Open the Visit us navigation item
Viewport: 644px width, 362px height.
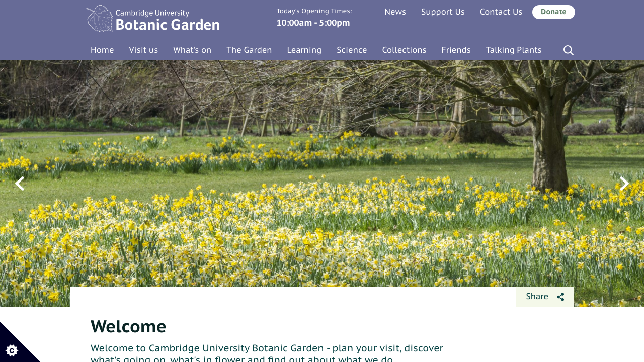coord(143,49)
